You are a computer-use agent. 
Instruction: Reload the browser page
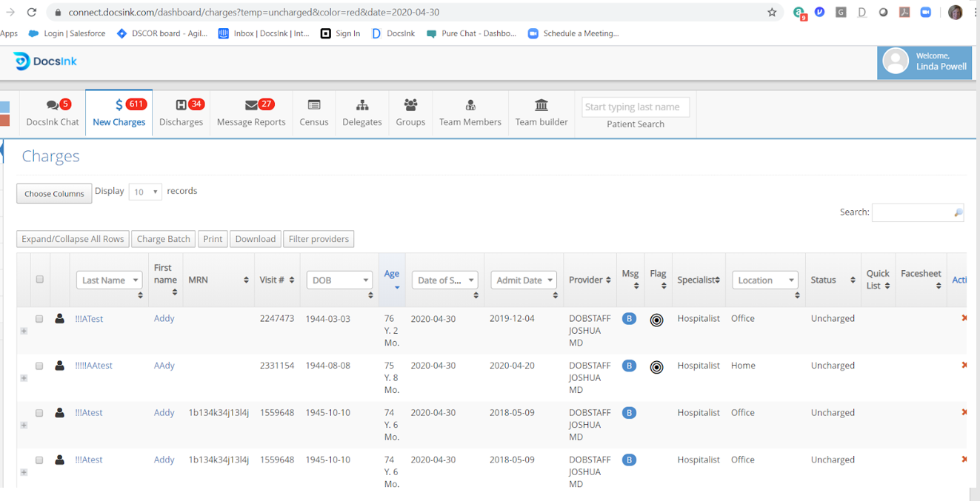[x=31, y=13]
